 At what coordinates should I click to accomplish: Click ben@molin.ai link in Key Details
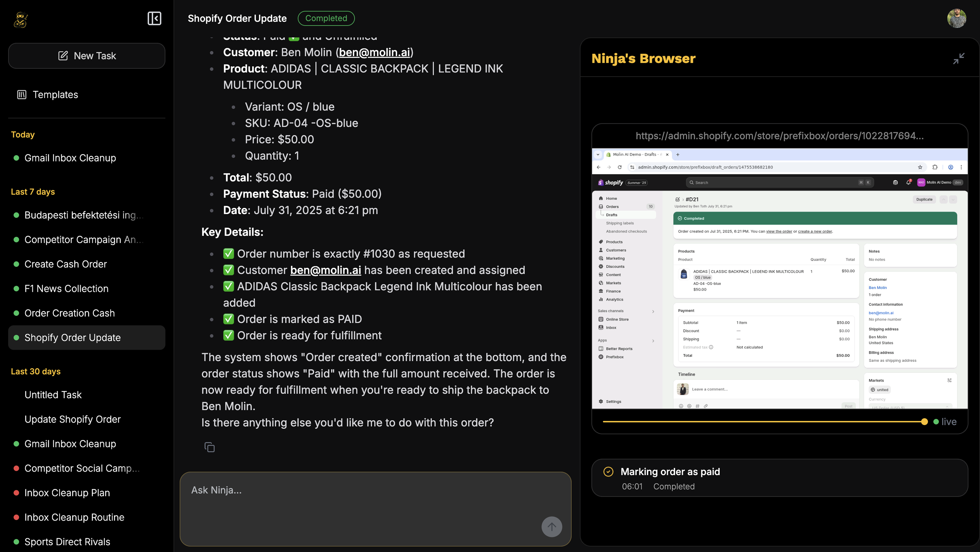pyautogui.click(x=325, y=270)
